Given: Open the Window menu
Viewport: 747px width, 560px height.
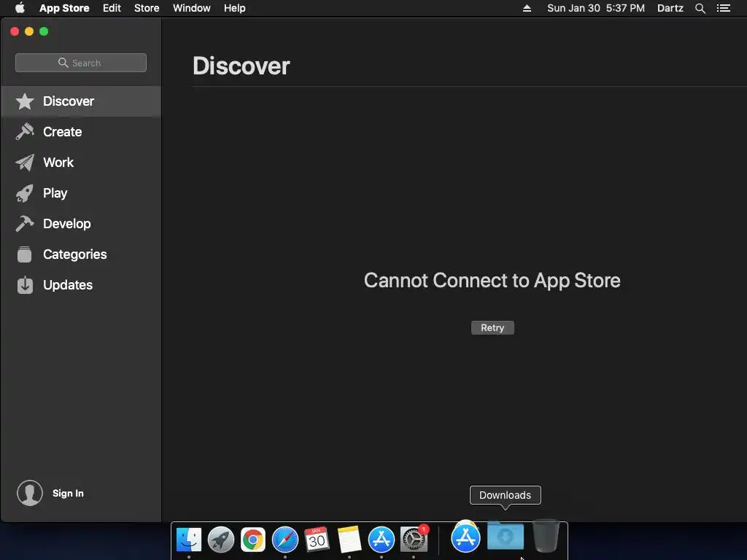Looking at the screenshot, I should tap(192, 8).
